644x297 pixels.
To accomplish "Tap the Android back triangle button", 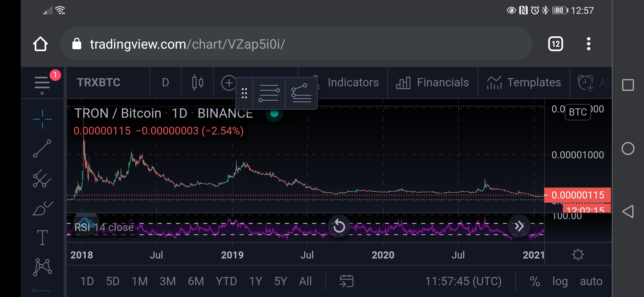I will coord(628,211).
